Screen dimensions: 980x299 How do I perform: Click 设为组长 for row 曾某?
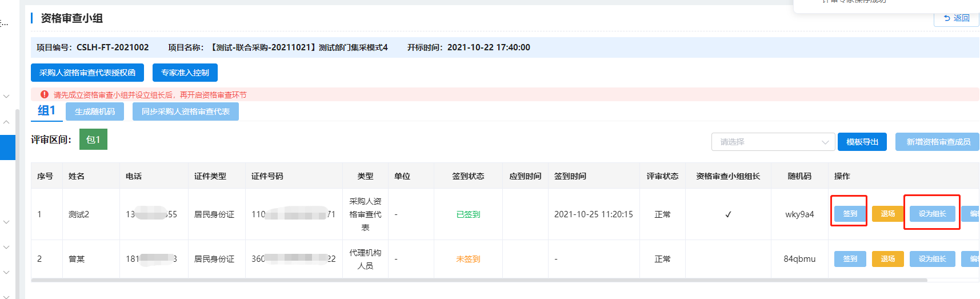click(932, 259)
